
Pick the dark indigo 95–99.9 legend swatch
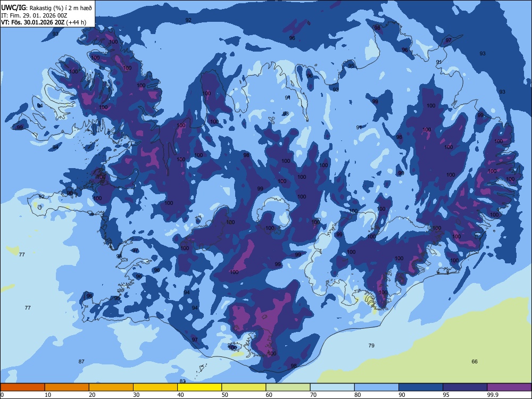coord(465,387)
